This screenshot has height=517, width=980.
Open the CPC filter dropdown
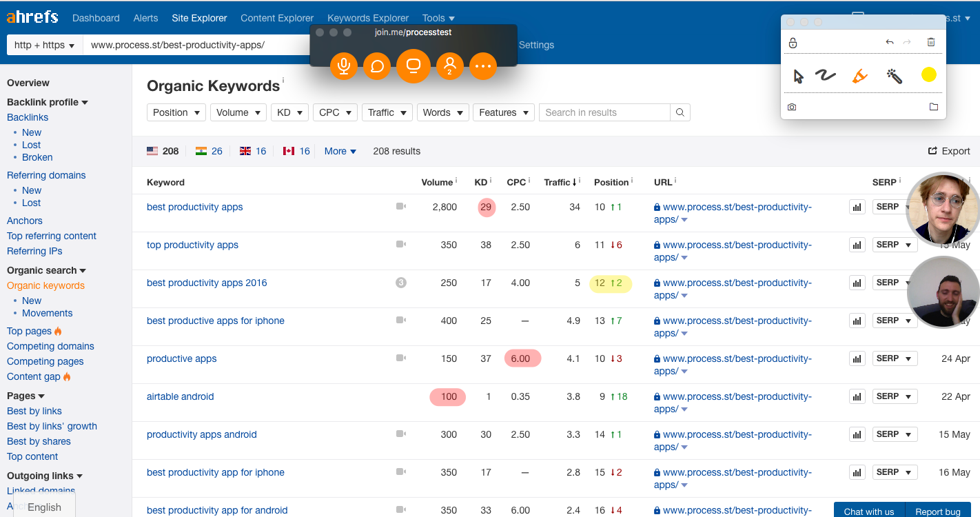click(335, 112)
